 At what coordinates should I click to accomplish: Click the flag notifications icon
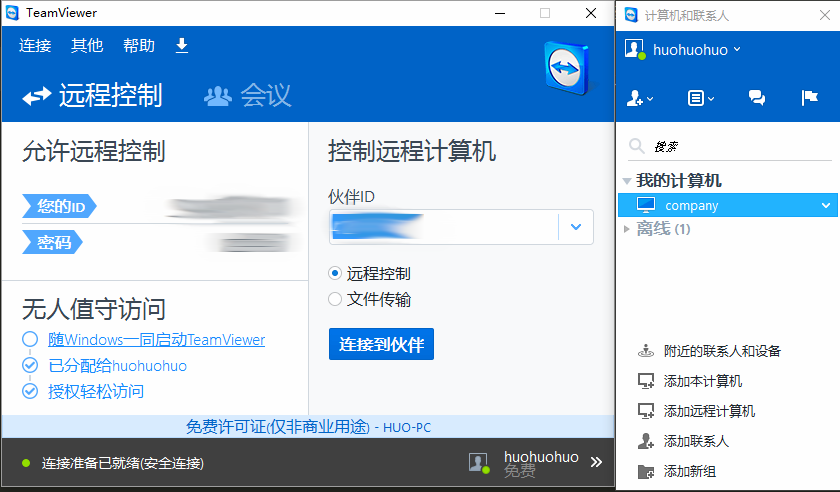point(810,98)
